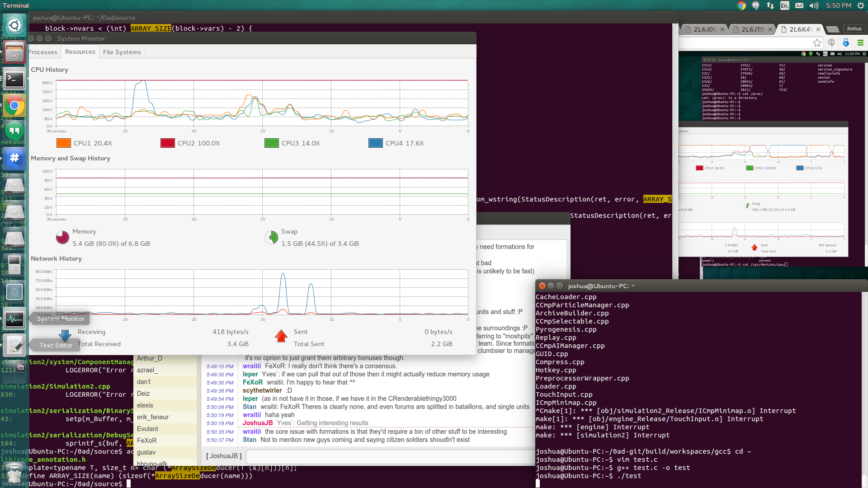Select user erik_feneur in IRC nick list
This screenshot has width=868, height=488.
[165, 417]
